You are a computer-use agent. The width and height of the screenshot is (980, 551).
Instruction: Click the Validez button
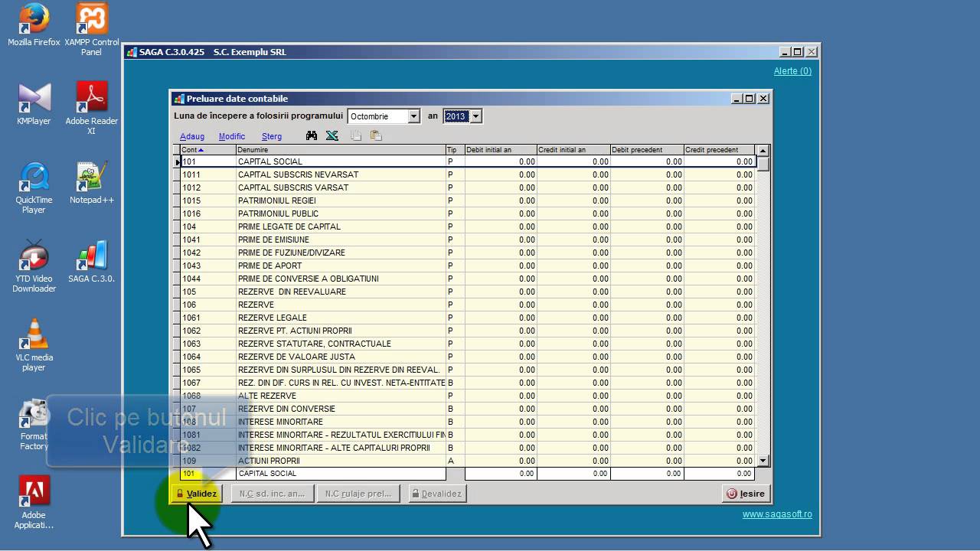pos(197,494)
